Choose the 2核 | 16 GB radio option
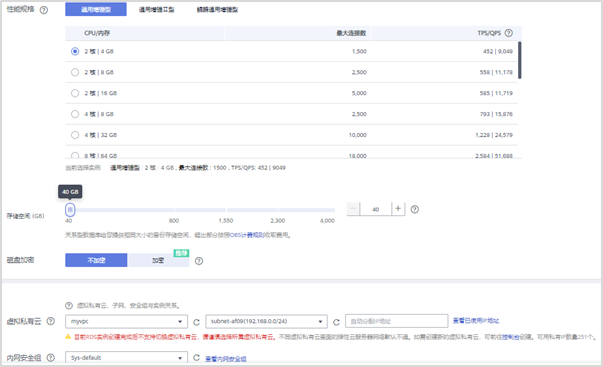 (75, 93)
